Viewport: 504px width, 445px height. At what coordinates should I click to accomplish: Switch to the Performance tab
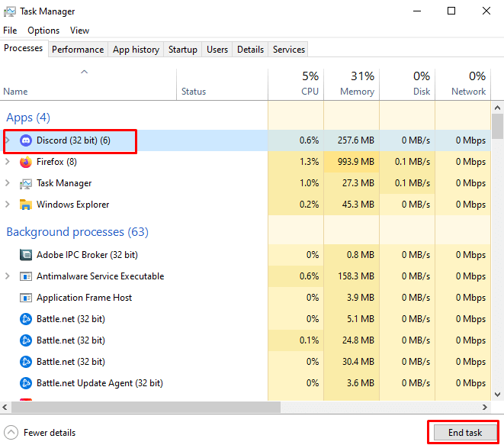78,50
